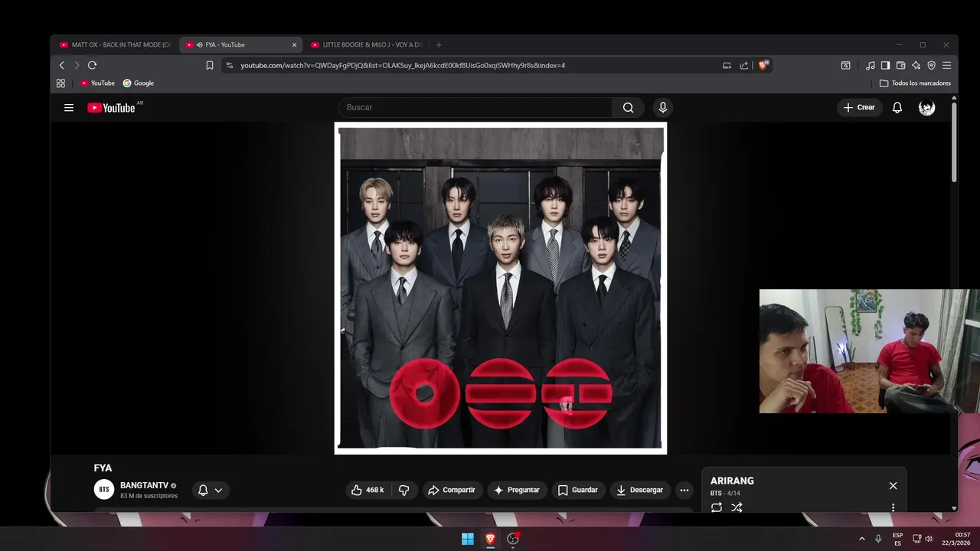Open YouTube notifications bell in header

897,108
